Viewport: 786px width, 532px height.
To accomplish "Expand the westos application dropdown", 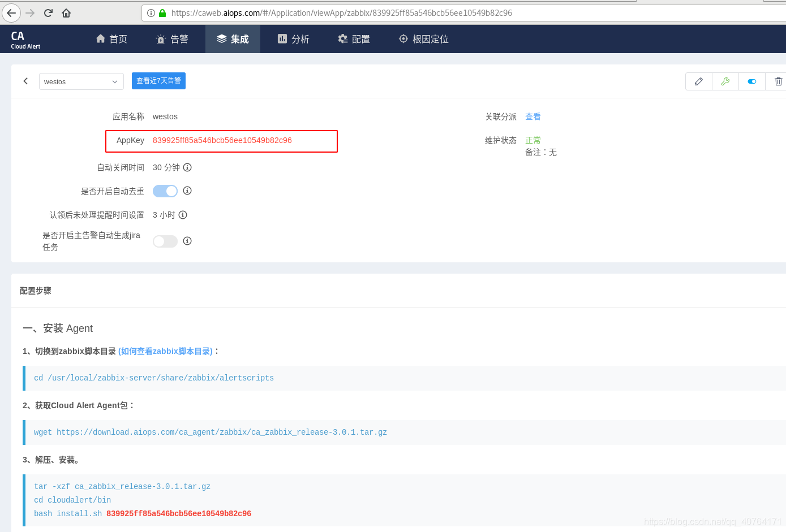I will (x=81, y=81).
